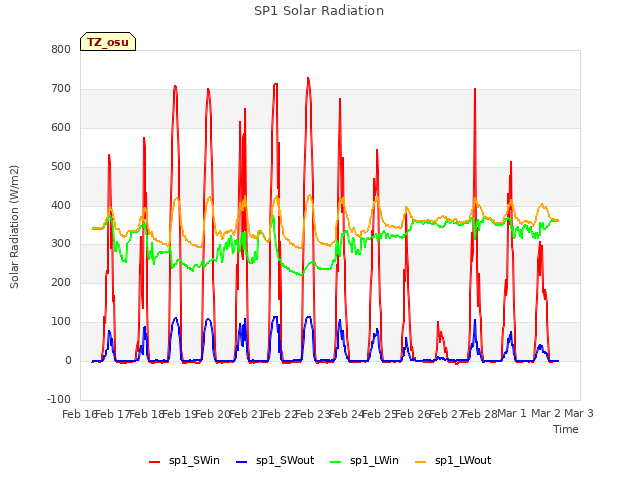The width and height of the screenshot is (640, 480).
Task: Click the Feb 28 narrow red spike at 700
Action: point(475,90)
